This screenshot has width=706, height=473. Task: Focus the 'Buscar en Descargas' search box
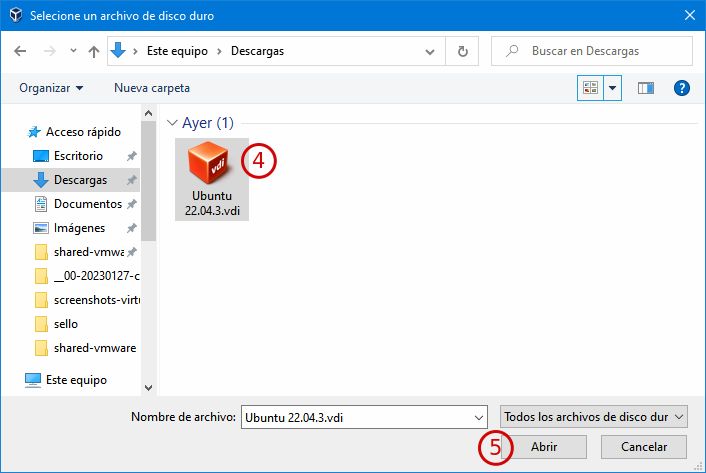click(x=592, y=51)
